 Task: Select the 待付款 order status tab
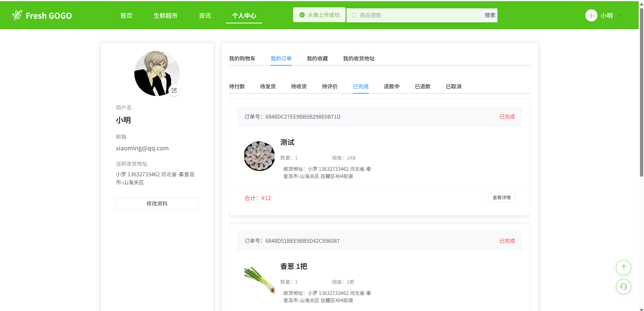tap(237, 86)
